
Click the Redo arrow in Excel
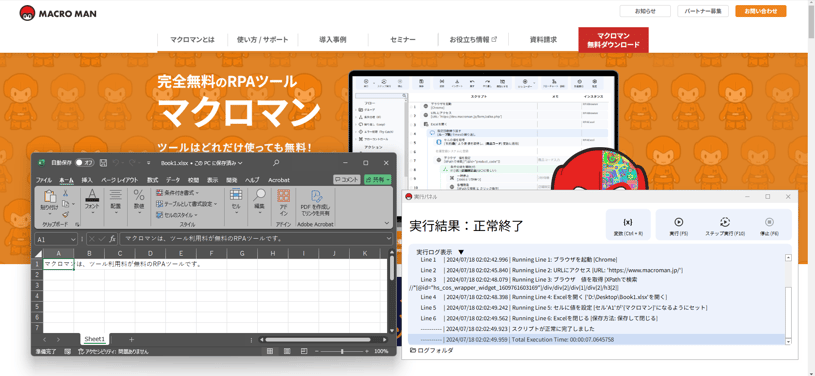click(x=132, y=163)
